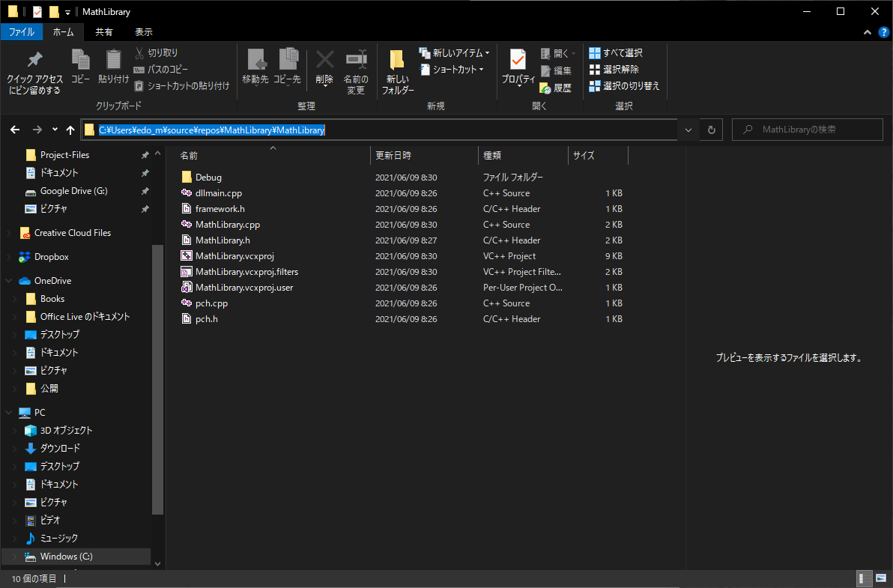
Task: Open Project-Files in Quick Access
Action: 64,155
